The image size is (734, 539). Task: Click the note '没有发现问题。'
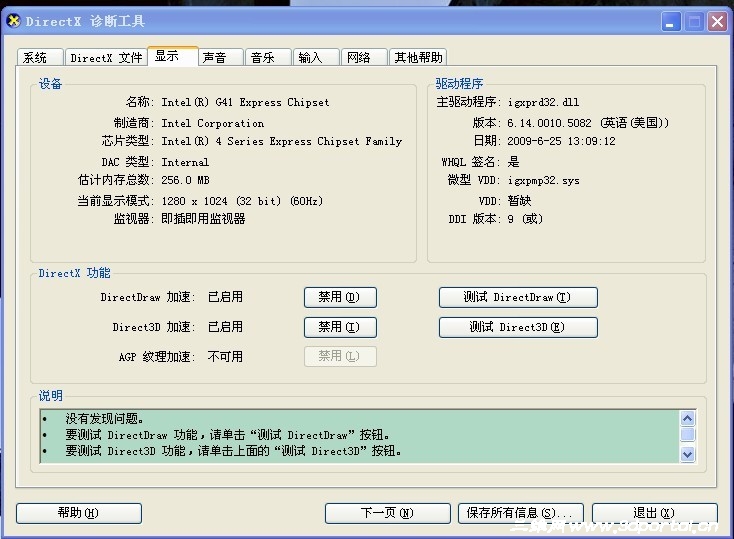point(104,418)
